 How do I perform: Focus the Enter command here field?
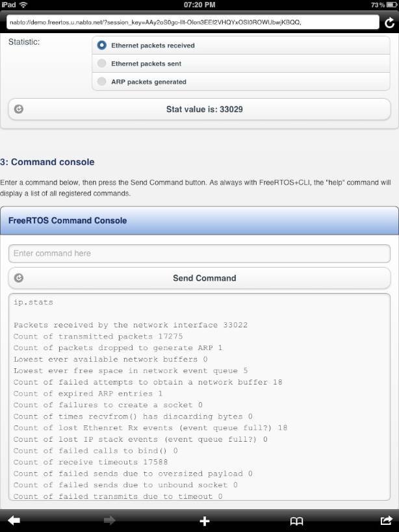point(199,253)
